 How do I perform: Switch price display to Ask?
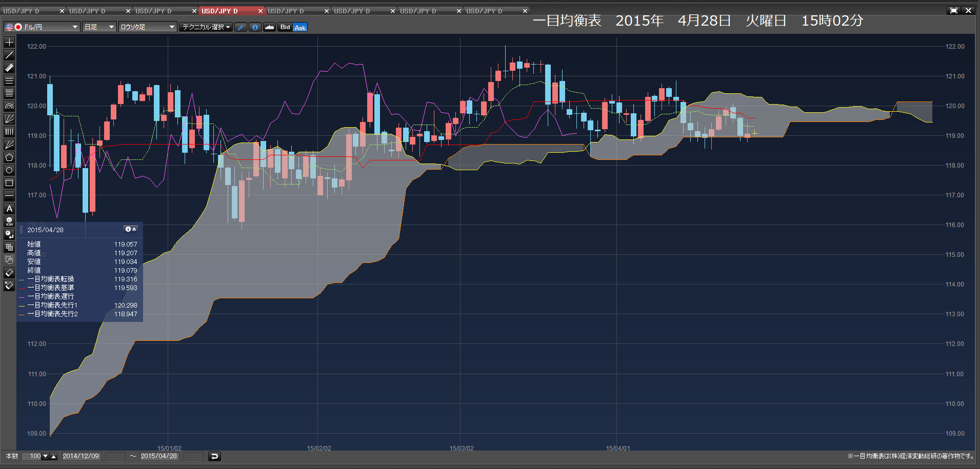[300, 27]
